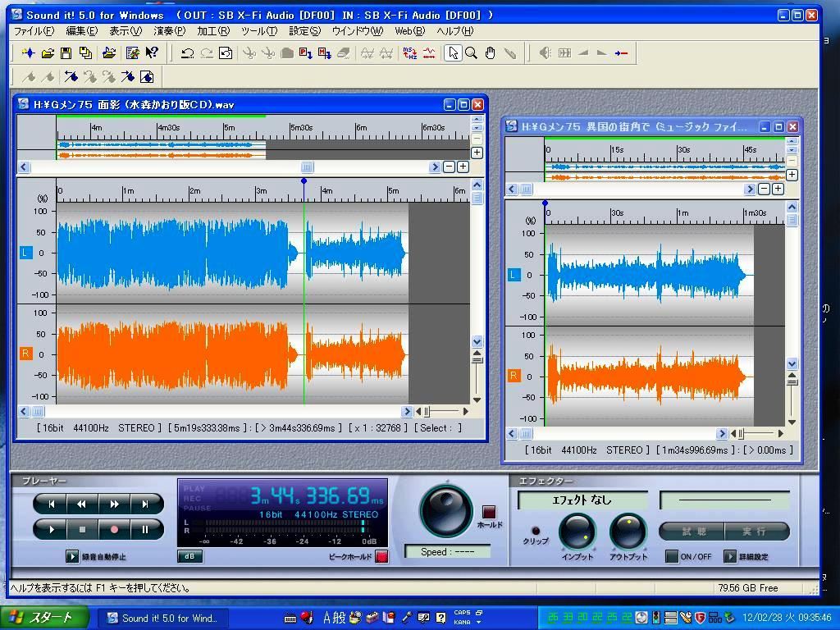The width and height of the screenshot is (840, 630).
Task: Toggle the speed Hold (ホールド) button
Action: coord(489,511)
